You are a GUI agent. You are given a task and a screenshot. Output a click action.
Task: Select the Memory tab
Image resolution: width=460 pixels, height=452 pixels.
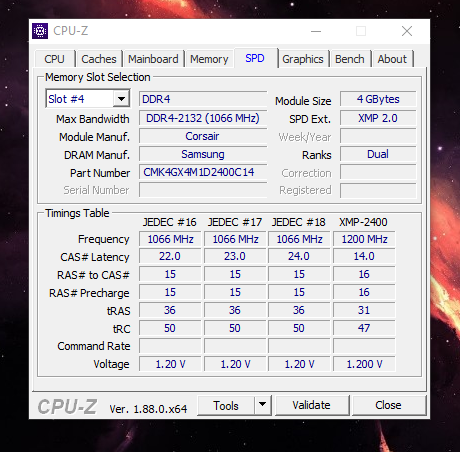click(x=209, y=59)
